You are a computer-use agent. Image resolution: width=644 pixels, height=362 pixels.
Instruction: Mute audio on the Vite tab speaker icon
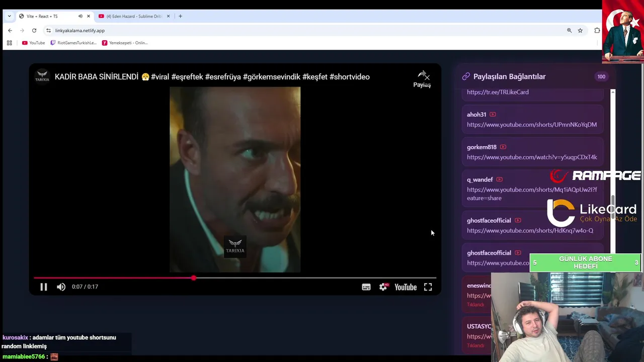click(x=80, y=16)
